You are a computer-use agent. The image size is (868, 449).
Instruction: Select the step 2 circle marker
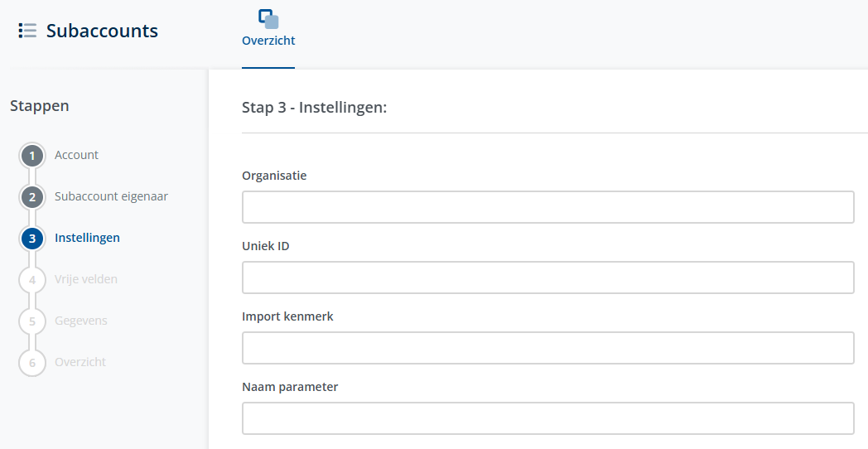pos(31,197)
